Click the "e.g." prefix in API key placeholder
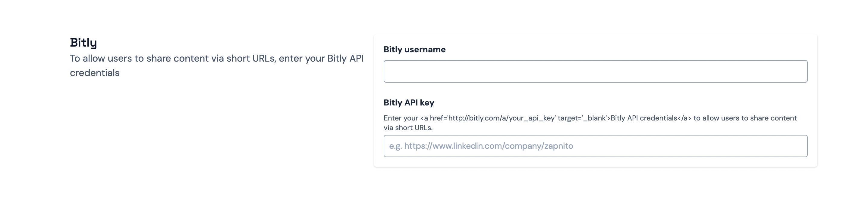868x198 pixels. point(395,146)
